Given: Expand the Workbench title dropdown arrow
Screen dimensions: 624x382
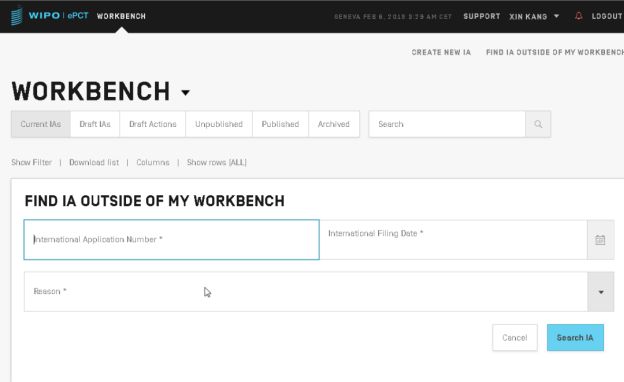Looking at the screenshot, I should [185, 93].
